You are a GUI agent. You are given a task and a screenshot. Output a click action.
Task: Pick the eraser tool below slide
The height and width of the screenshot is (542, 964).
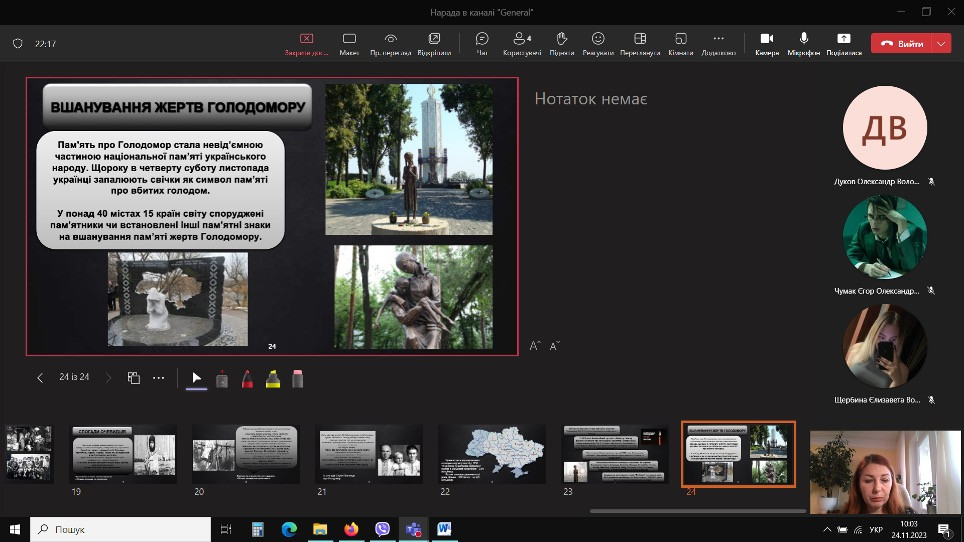[297, 378]
